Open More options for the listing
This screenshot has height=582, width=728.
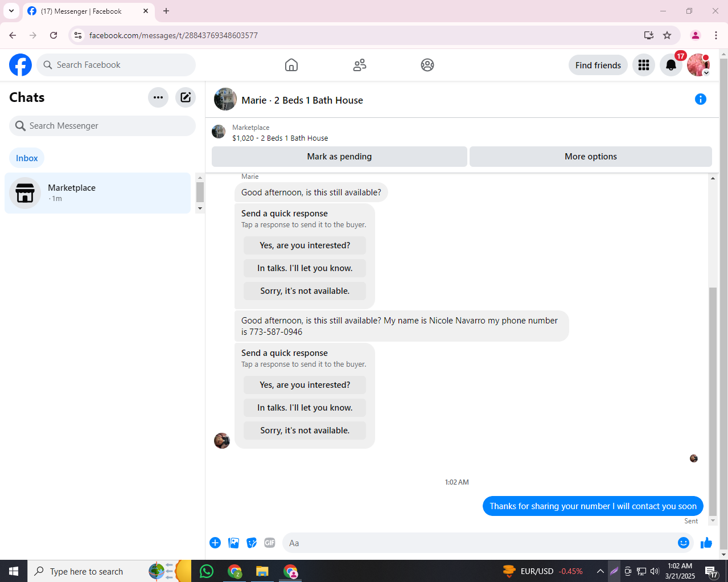pyautogui.click(x=591, y=157)
